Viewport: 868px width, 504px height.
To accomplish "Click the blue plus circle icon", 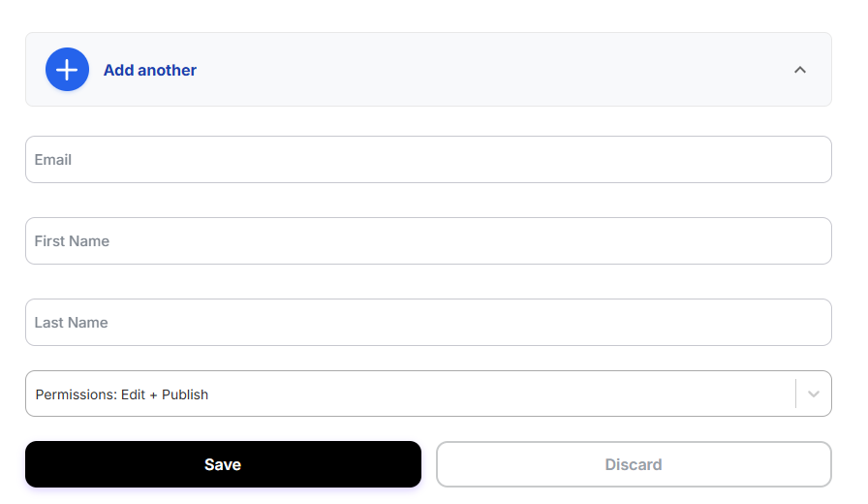I will 67,70.
